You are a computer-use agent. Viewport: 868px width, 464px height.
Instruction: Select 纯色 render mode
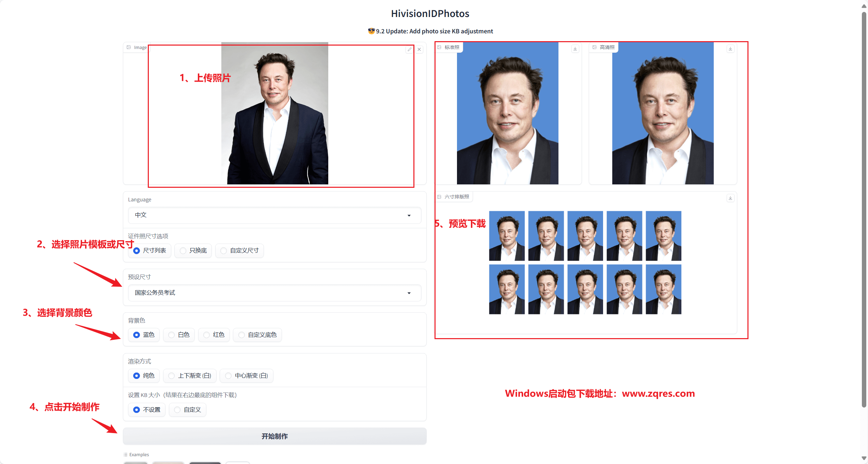click(144, 376)
